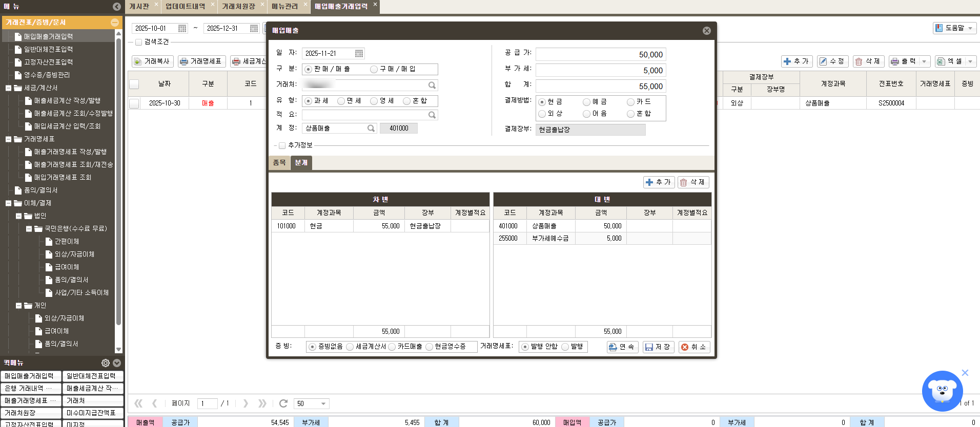The height and width of the screenshot is (427, 980).
Task: Select 구매/매입 radio option
Action: (x=374, y=70)
